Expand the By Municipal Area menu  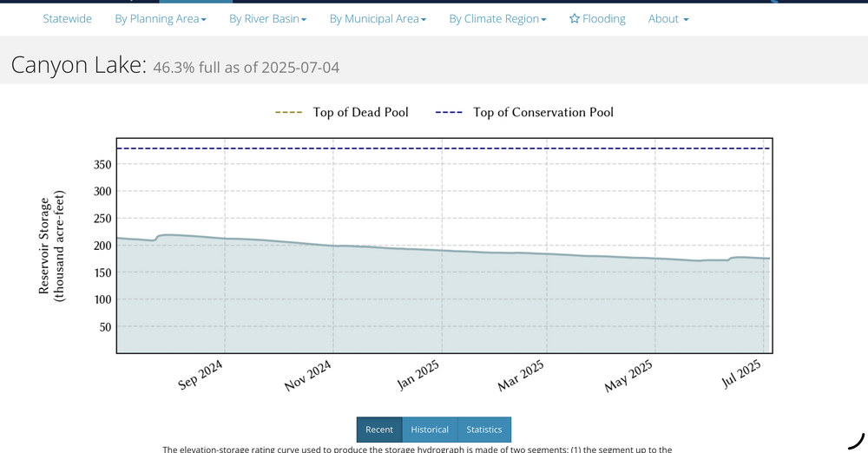click(378, 19)
